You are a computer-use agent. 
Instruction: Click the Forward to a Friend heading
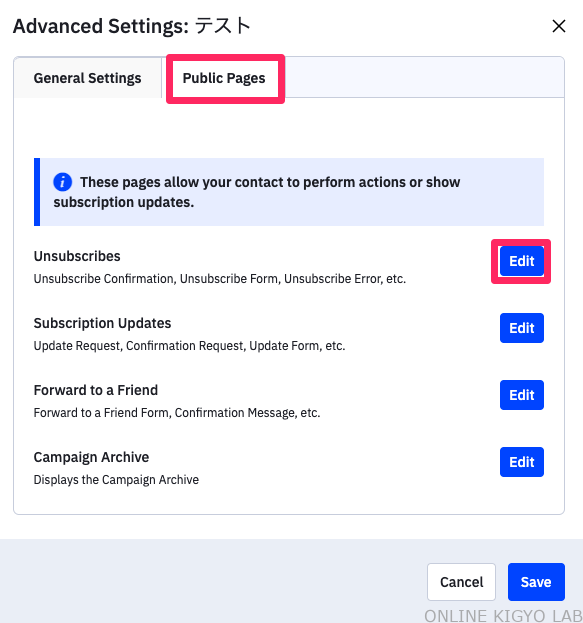[96, 390]
